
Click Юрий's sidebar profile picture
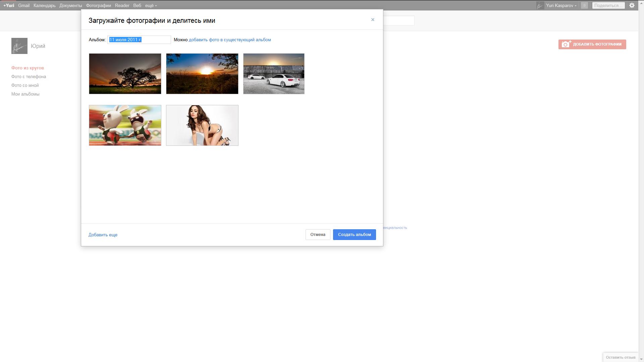pyautogui.click(x=19, y=46)
